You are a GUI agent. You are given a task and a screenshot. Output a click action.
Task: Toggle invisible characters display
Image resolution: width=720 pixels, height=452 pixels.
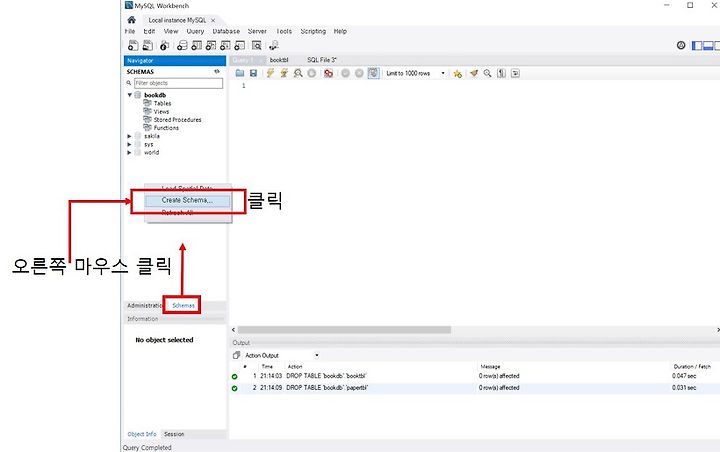(x=501, y=73)
